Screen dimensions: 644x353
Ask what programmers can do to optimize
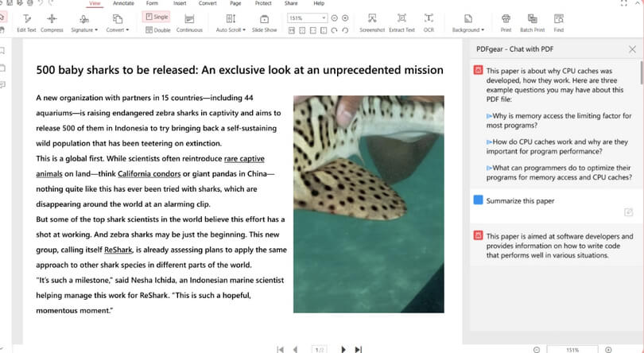tap(559, 173)
